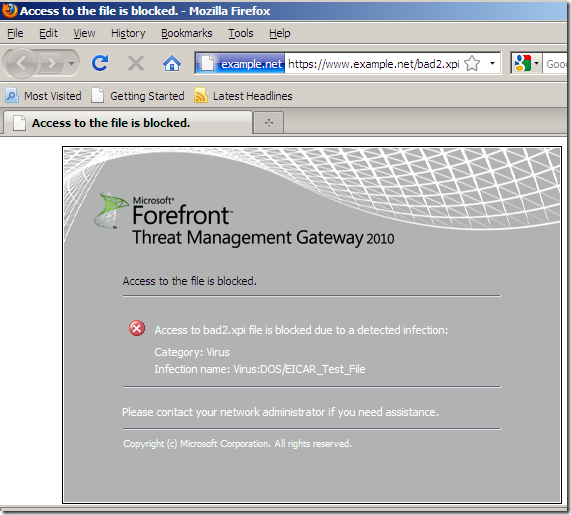571x515 pixels.
Task: Click the example.net site identity button
Action: tap(241, 64)
